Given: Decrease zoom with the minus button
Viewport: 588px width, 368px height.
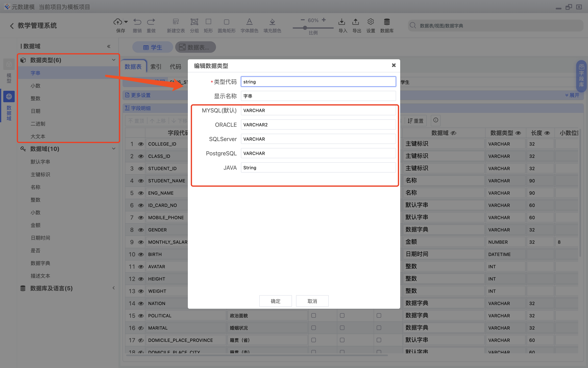Looking at the screenshot, I should click(x=303, y=20).
